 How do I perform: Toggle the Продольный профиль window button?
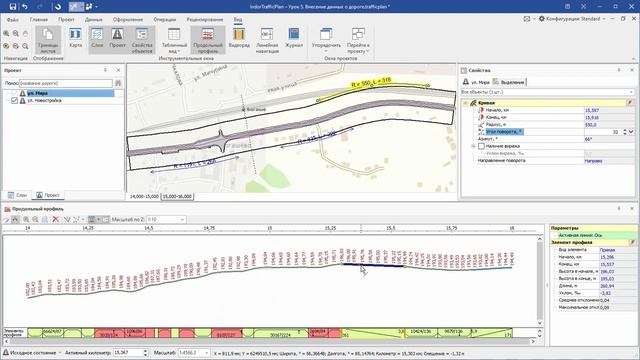[208, 40]
